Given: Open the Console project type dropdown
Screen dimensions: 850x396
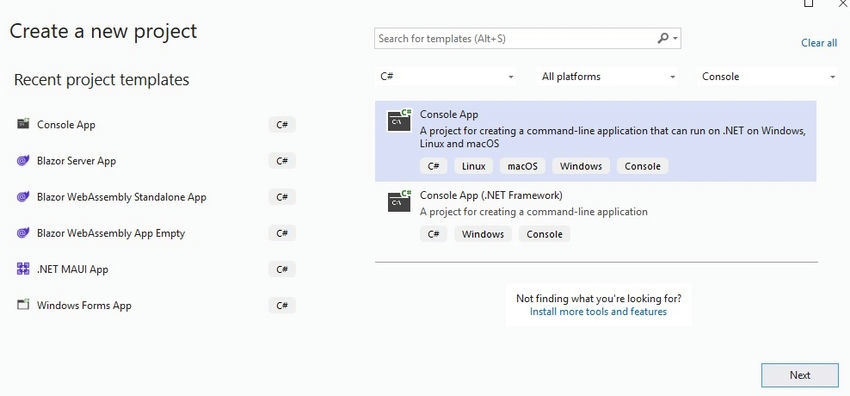Looking at the screenshot, I should click(768, 76).
